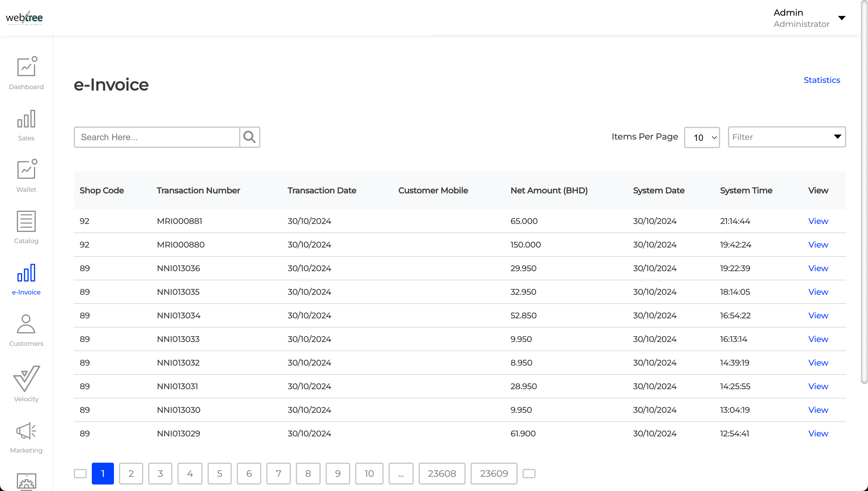Select system time 19:22:39 cell

(735, 269)
